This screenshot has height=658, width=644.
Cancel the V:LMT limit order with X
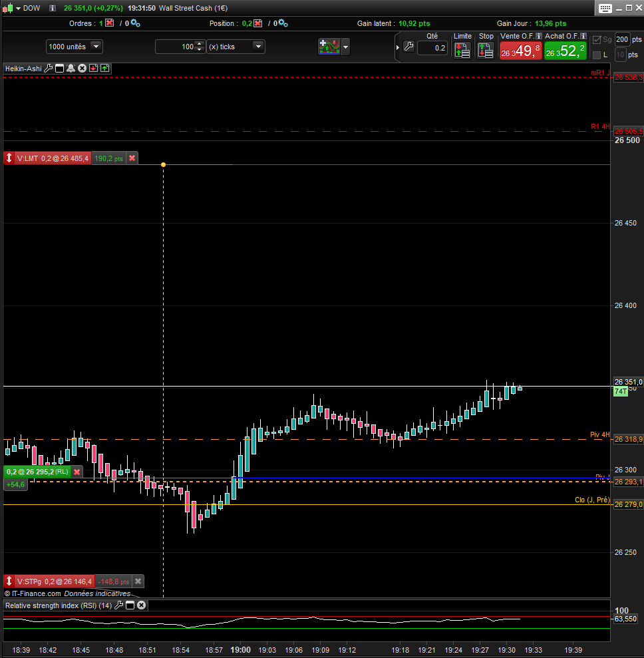(132, 158)
